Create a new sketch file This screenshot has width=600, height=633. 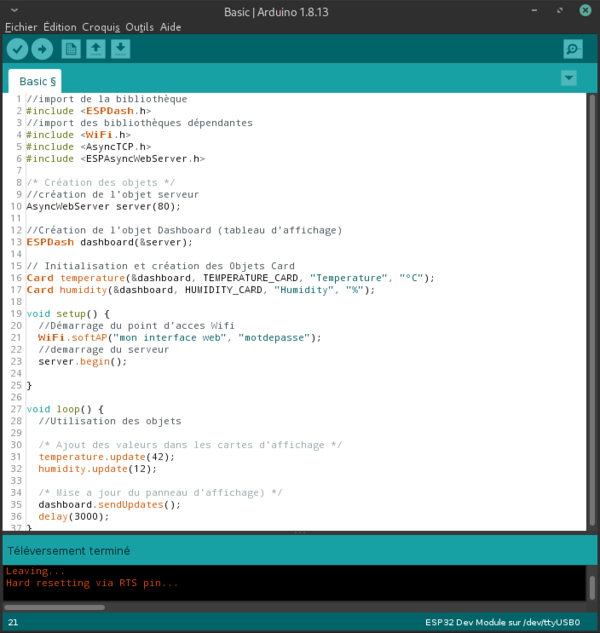pos(71,49)
